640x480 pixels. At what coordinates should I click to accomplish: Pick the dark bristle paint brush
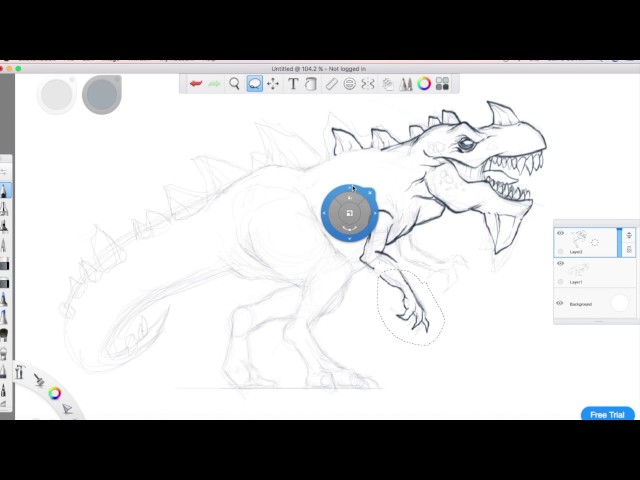click(x=4, y=336)
